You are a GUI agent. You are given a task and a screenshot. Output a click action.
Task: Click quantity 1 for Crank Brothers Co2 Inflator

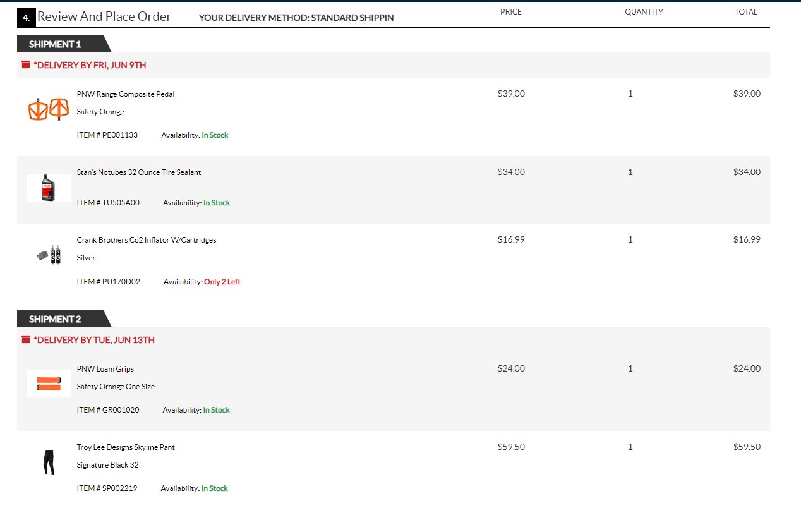tap(630, 239)
